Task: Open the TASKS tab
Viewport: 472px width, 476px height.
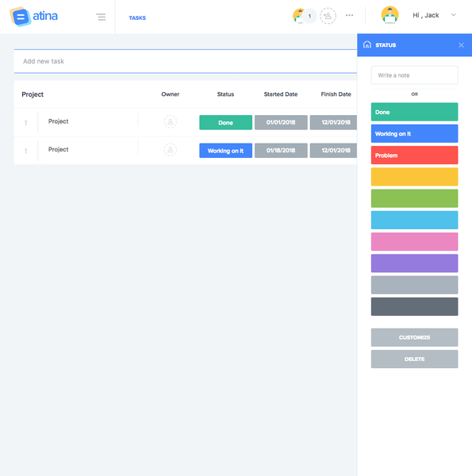Action: coord(137,18)
